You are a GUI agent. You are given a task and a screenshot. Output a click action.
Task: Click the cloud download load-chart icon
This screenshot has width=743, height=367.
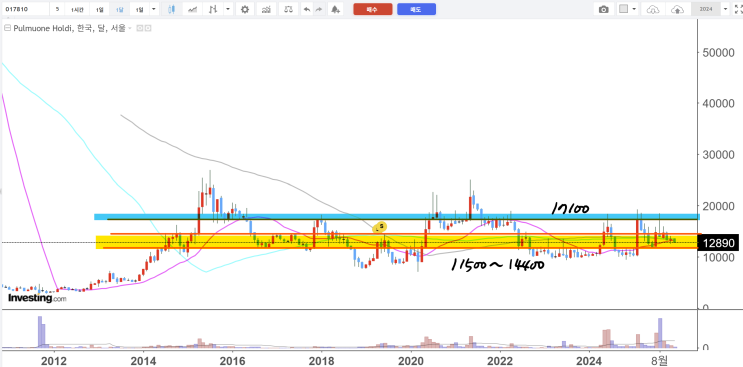(x=653, y=9)
